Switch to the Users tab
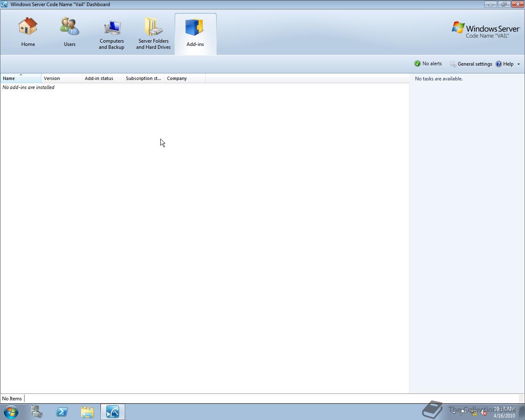Screen dimensions: 525x420 70,34
